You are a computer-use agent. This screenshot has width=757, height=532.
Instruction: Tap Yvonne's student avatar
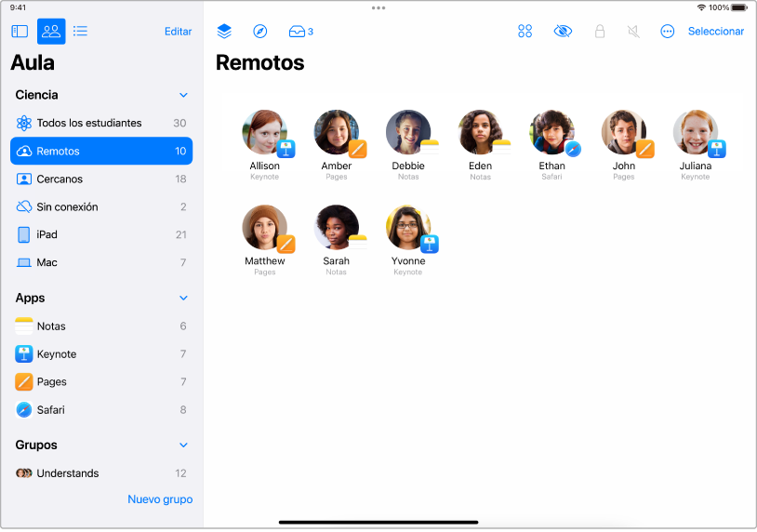coord(408,227)
